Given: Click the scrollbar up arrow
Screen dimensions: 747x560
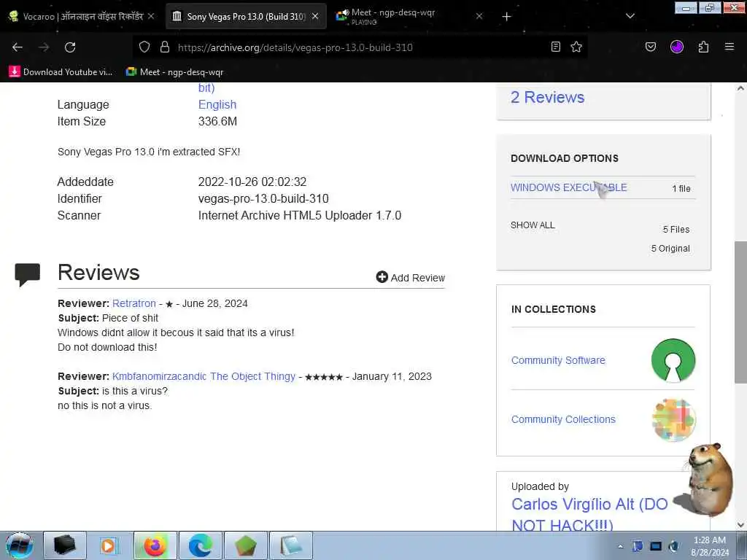Looking at the screenshot, I should (740, 88).
